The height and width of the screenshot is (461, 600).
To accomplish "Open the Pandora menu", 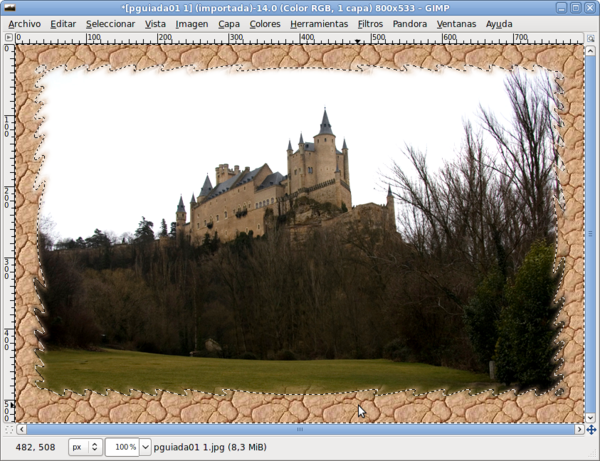I will point(410,23).
